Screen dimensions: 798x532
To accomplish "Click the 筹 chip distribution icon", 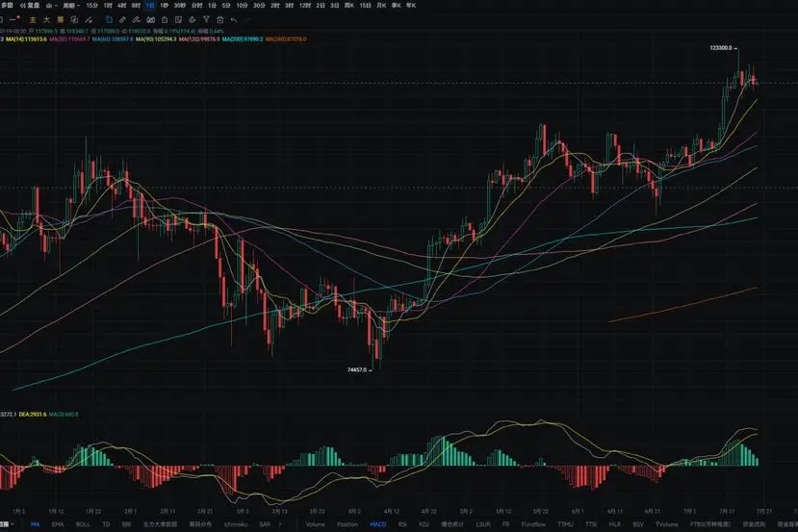I will pyautogui.click(x=61, y=20).
